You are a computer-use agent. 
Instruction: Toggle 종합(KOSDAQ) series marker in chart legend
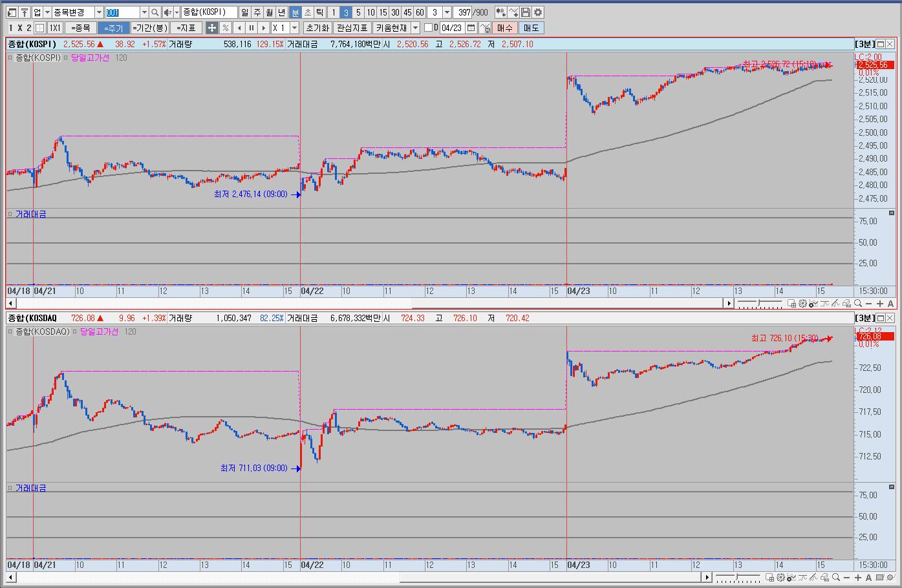pos(11,331)
